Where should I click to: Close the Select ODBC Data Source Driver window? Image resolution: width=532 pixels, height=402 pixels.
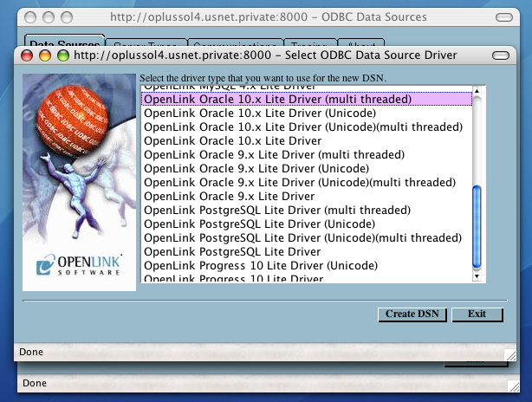coord(27,55)
